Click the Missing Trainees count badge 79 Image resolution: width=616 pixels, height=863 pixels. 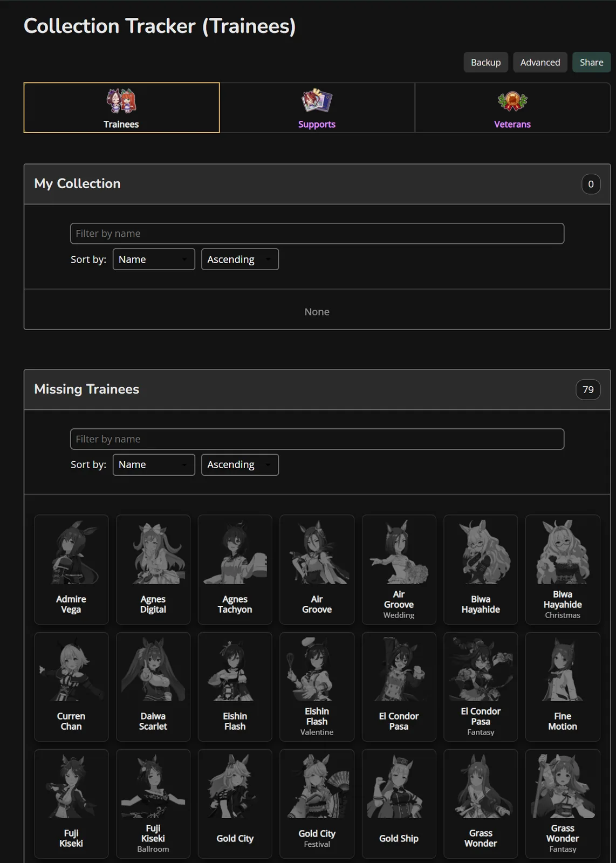pos(588,389)
